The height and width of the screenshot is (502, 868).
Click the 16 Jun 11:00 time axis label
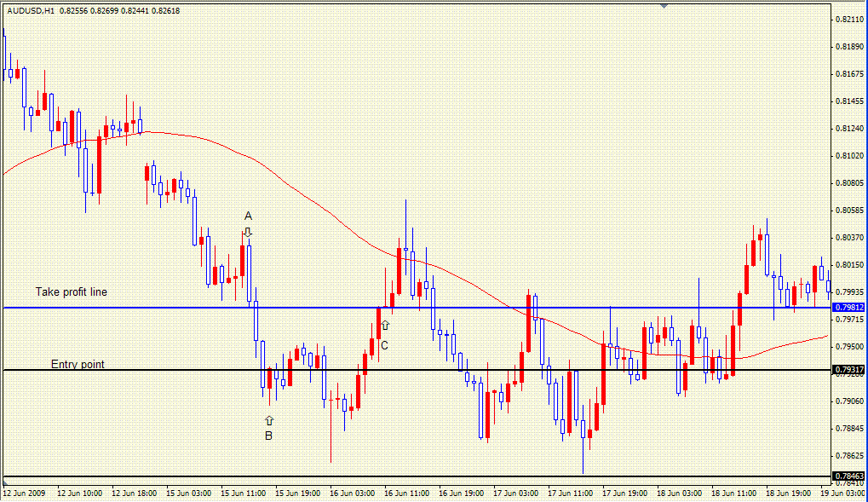pos(407,491)
